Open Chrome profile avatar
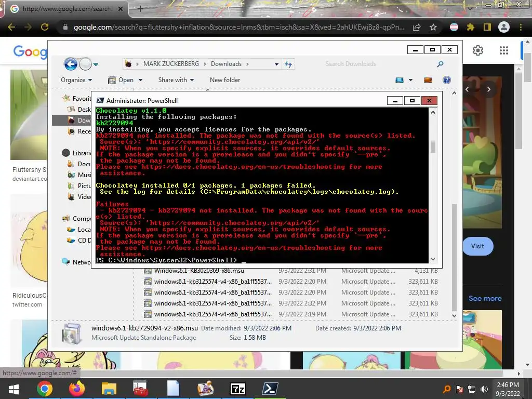This screenshot has width=532, height=399. [504, 27]
